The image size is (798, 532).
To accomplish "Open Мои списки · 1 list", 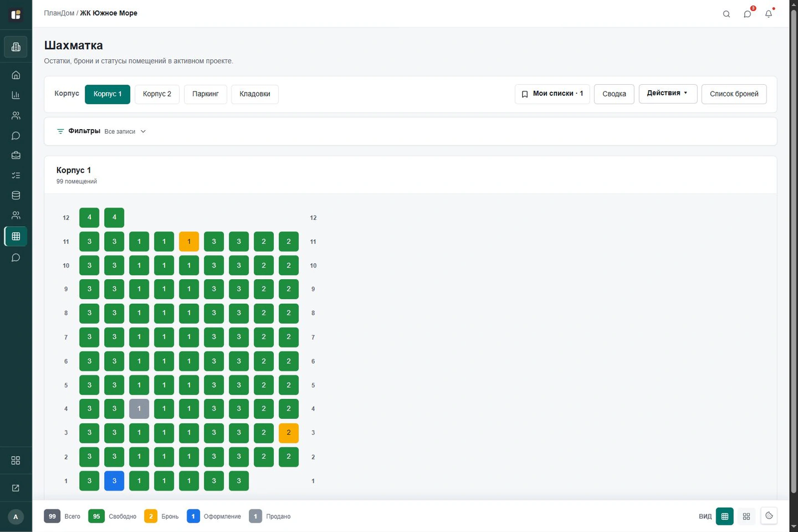I will 552,94.
